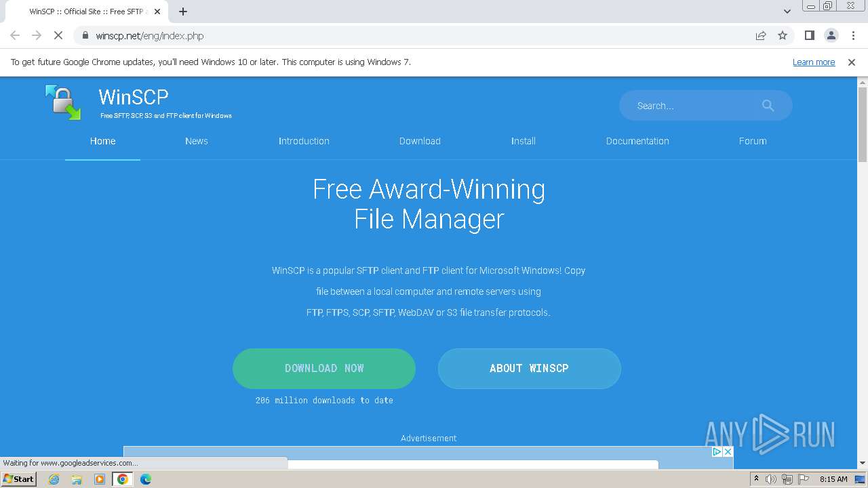
Task: Go forward to next page
Action: click(37, 36)
